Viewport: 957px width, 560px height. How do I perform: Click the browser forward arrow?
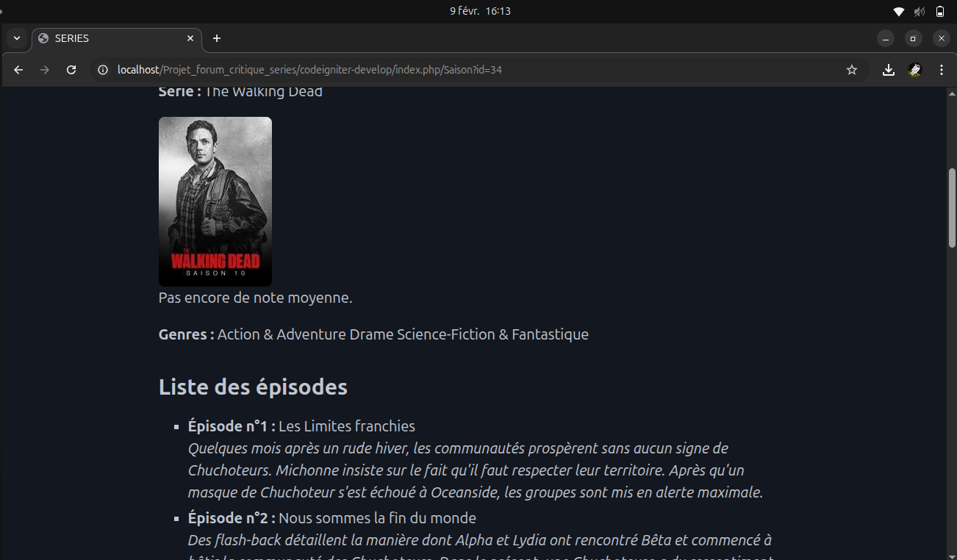pyautogui.click(x=45, y=70)
